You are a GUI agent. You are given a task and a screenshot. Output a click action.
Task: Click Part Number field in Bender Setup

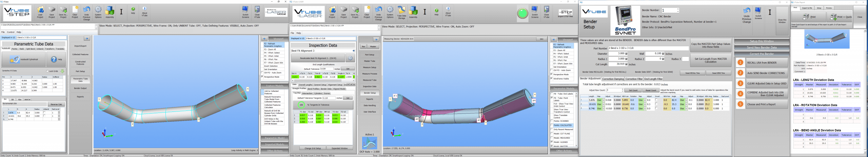(x=648, y=48)
